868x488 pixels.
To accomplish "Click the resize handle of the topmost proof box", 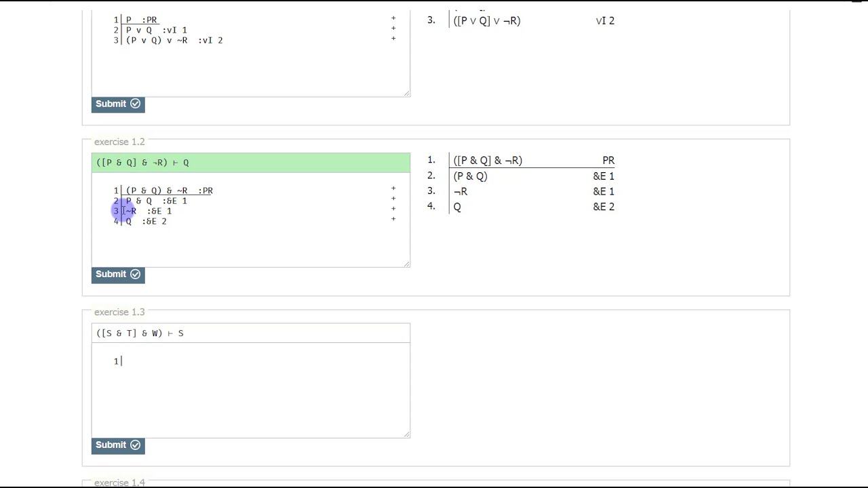I will pyautogui.click(x=407, y=94).
